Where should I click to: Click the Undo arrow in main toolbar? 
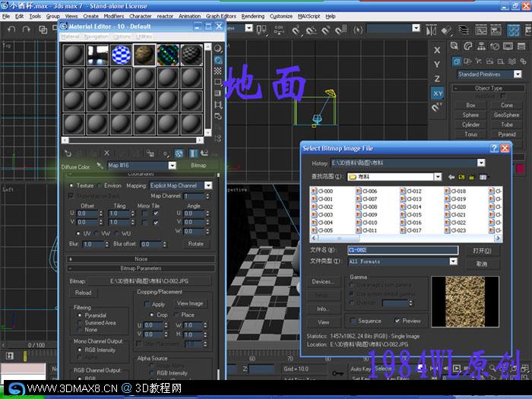pos(11,30)
